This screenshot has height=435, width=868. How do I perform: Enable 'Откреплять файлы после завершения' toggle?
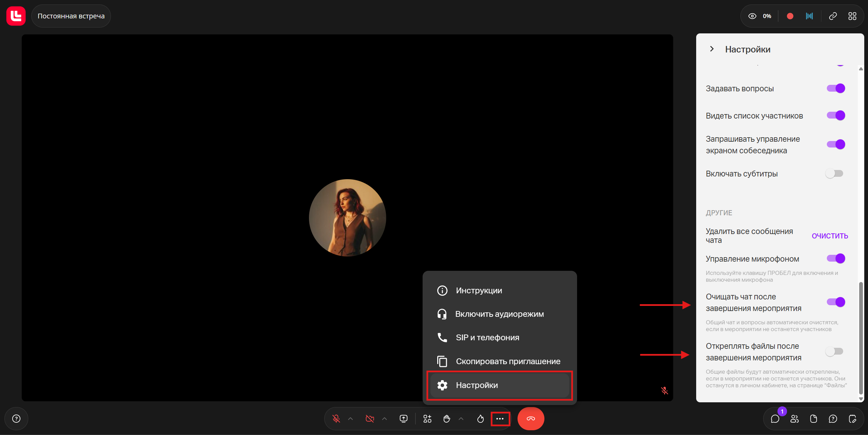pos(834,351)
